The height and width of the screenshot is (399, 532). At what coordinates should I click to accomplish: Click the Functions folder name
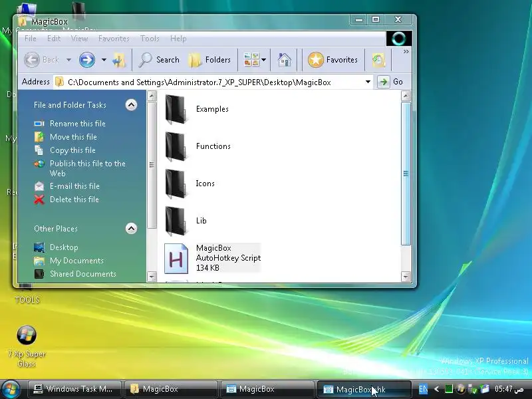[213, 146]
